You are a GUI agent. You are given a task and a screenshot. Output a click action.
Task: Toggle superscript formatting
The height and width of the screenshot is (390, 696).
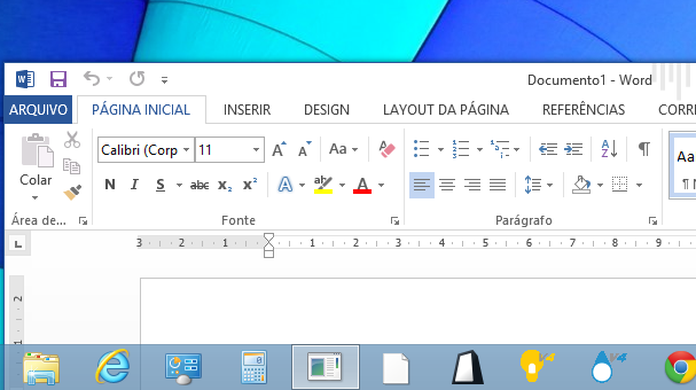250,184
